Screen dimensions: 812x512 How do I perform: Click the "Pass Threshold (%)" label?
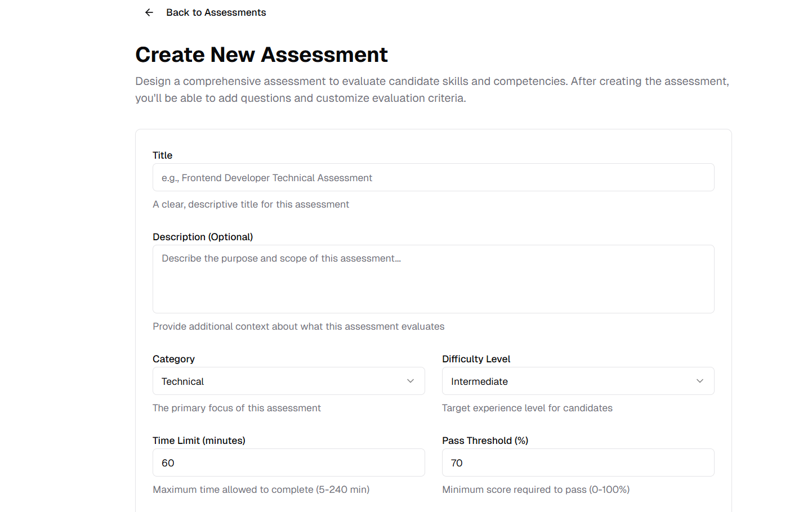[485, 441]
